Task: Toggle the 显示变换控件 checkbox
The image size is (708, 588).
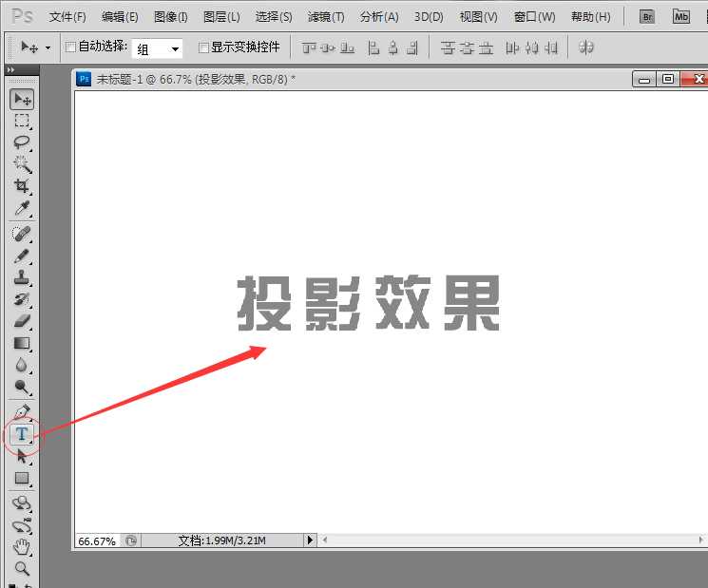Action: [203, 47]
